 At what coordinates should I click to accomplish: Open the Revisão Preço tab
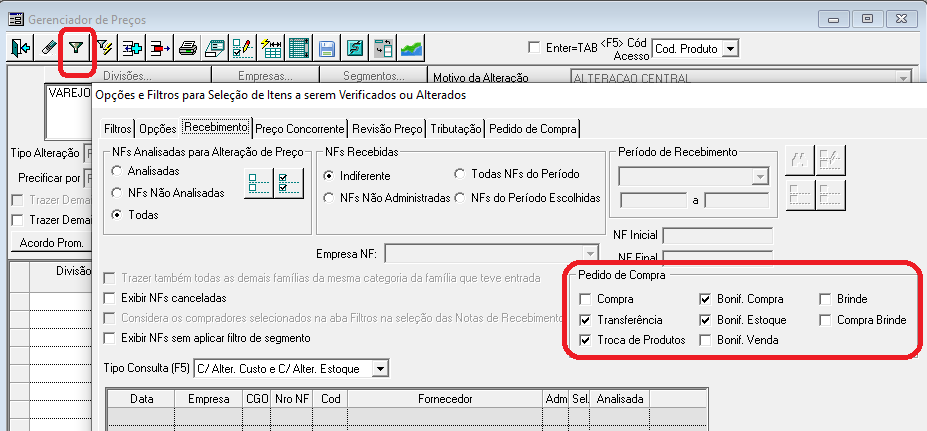(x=387, y=128)
